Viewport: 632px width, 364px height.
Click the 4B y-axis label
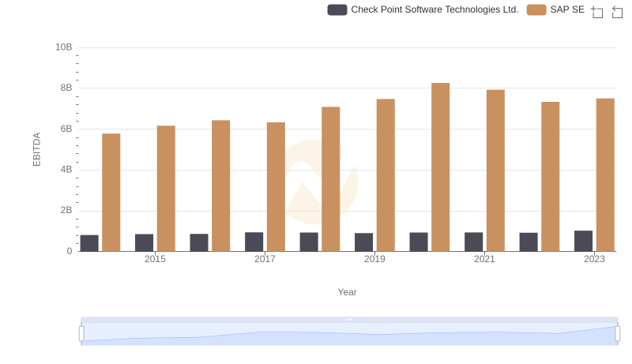[66, 170]
